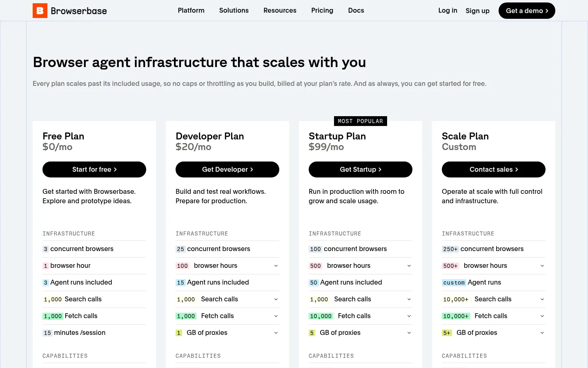Expand Developer Plan 1,000 Search calls row
Screen dimensions: 588x368
click(227, 299)
